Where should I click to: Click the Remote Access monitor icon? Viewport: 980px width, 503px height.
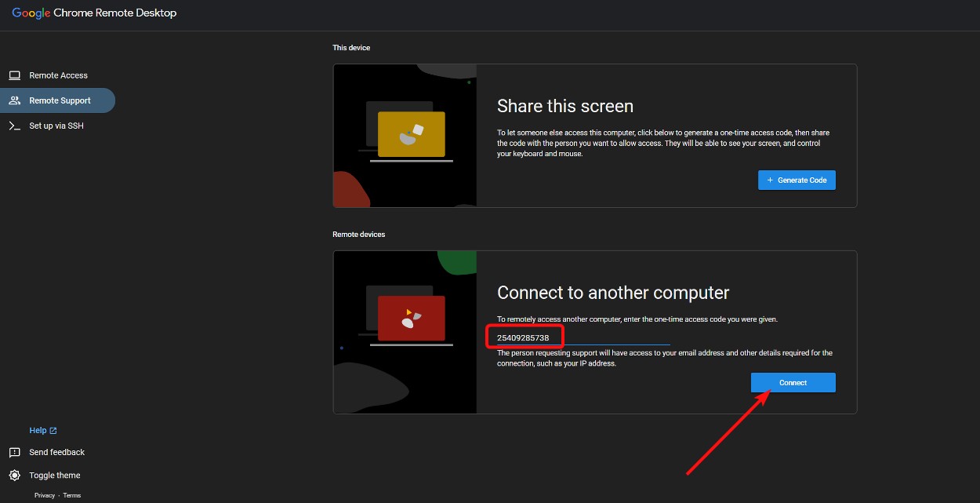tap(14, 75)
